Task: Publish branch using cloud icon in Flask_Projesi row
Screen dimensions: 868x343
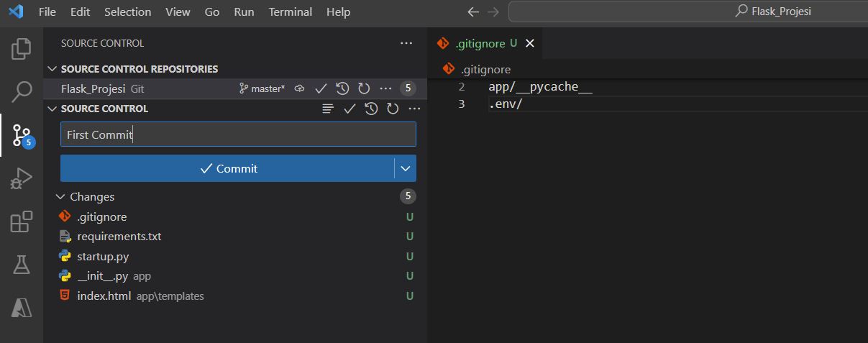Action: tap(300, 88)
